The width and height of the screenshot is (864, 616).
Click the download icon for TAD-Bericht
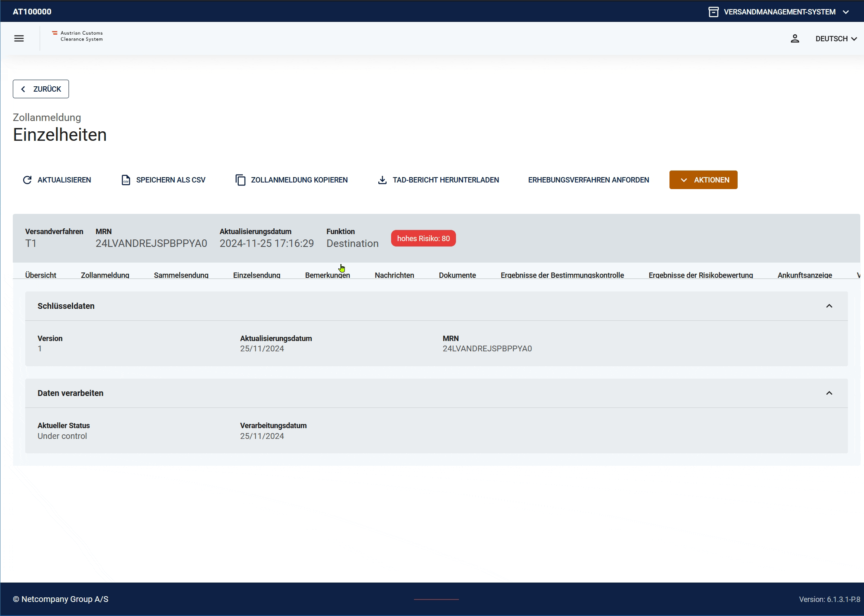pos(382,180)
